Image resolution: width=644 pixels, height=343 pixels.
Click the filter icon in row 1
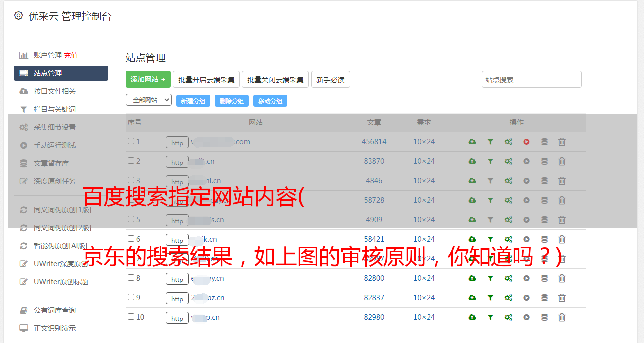pos(490,142)
